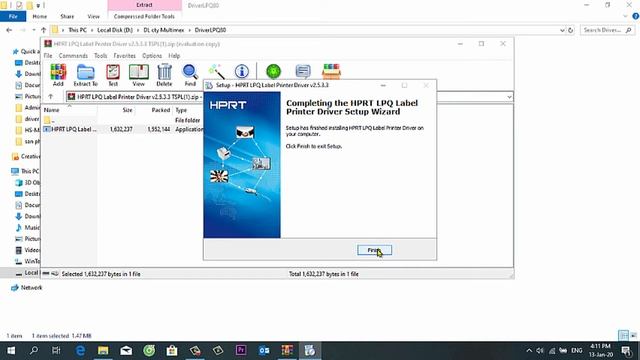Click 'DL cty Multimex' breadcrumb
The height and width of the screenshot is (360, 640).
(164, 30)
